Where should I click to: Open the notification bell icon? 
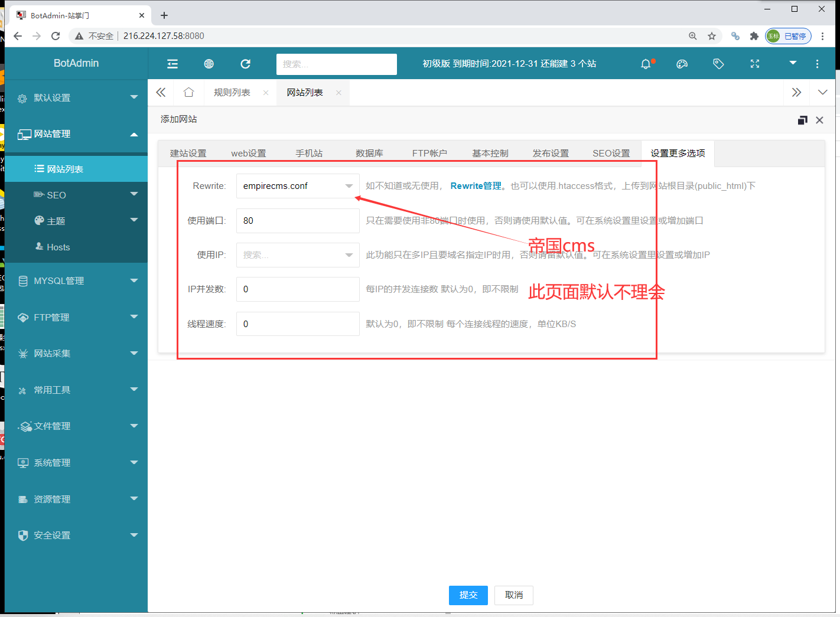click(x=646, y=64)
